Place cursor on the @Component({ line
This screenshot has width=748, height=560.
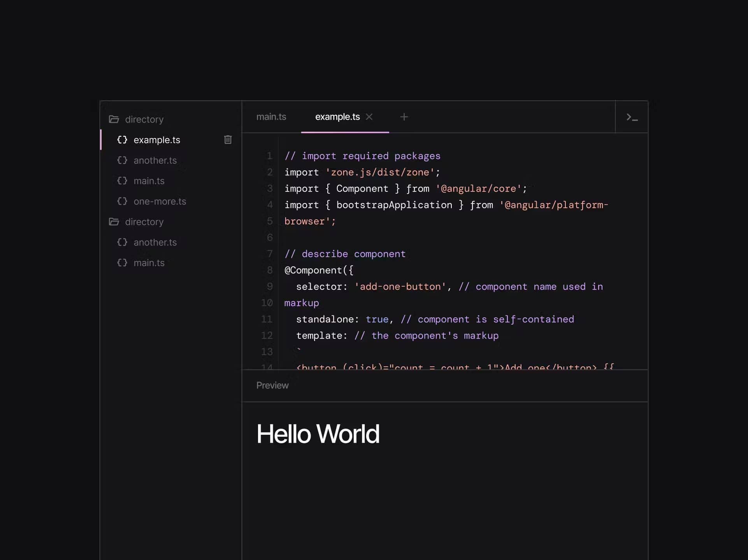coord(319,270)
